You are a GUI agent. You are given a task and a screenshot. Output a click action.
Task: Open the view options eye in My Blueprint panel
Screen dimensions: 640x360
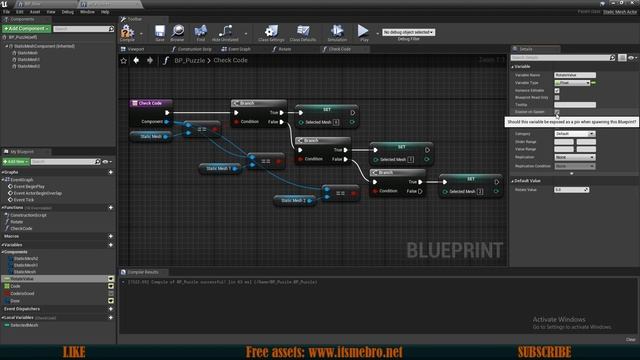tap(107, 162)
